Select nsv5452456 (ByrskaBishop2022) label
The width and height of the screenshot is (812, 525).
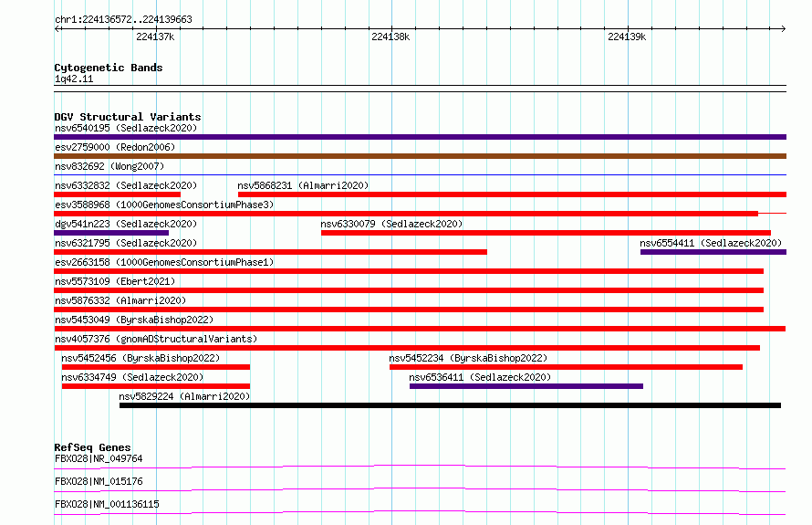coord(141,358)
